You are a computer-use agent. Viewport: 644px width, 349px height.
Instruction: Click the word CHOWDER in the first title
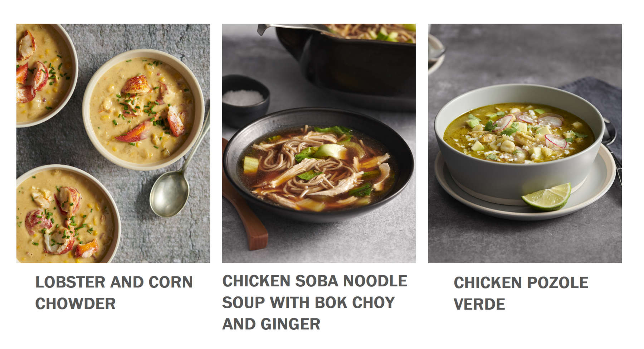75,304
